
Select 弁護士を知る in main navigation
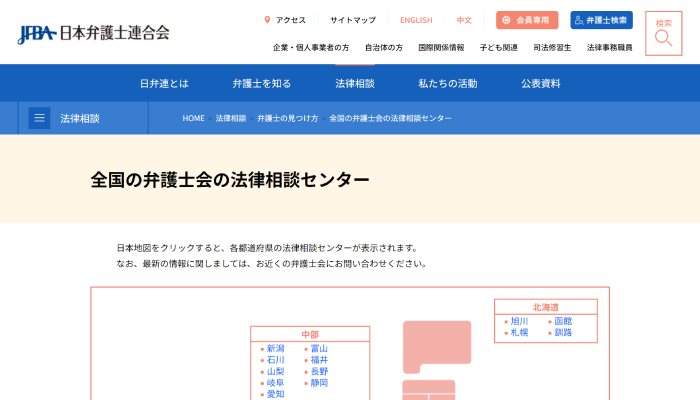[x=262, y=83]
